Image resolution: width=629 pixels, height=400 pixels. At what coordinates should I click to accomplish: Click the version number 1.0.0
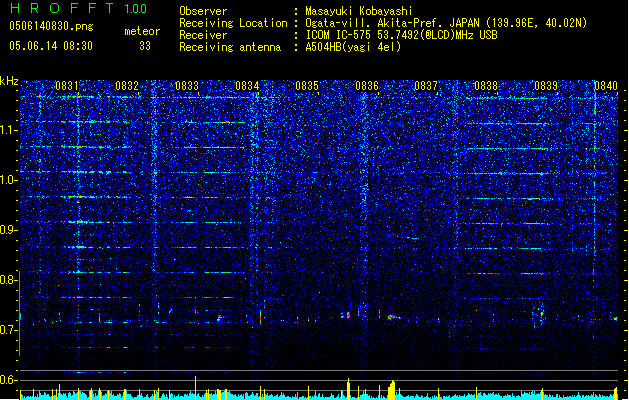pos(135,8)
